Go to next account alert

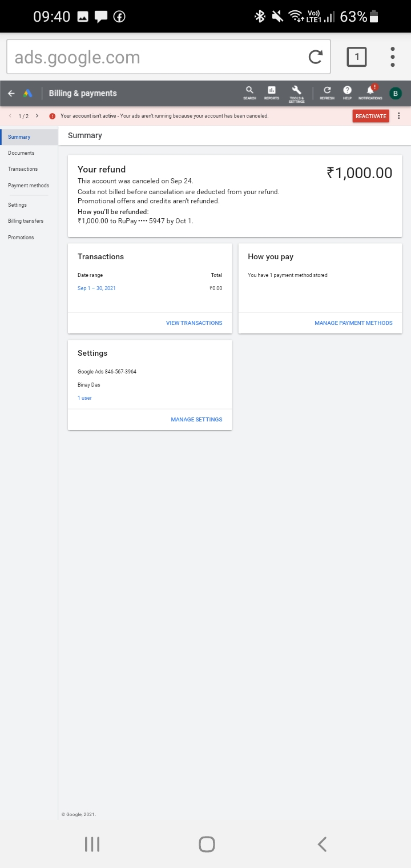[37, 116]
